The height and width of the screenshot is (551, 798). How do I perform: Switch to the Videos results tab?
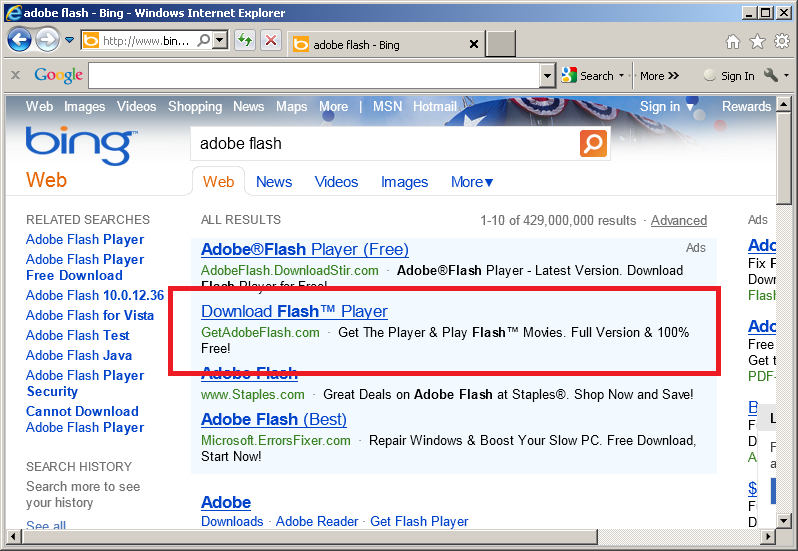tap(336, 182)
